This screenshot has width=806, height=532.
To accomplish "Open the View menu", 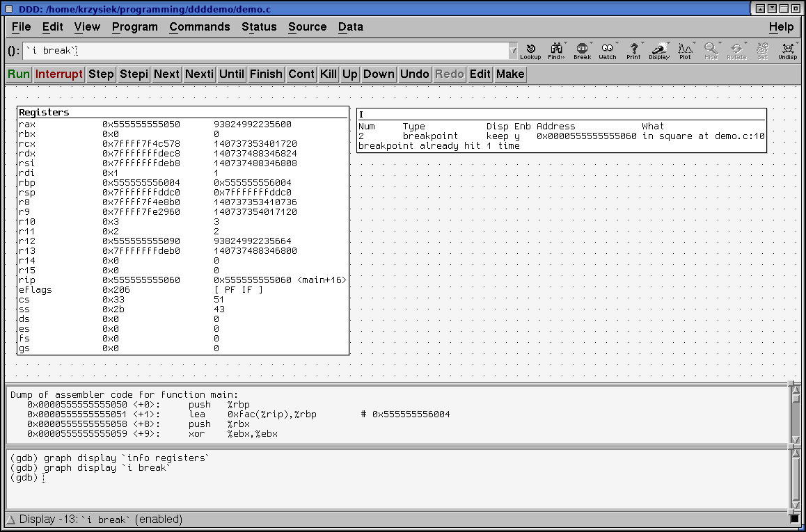I will point(87,26).
